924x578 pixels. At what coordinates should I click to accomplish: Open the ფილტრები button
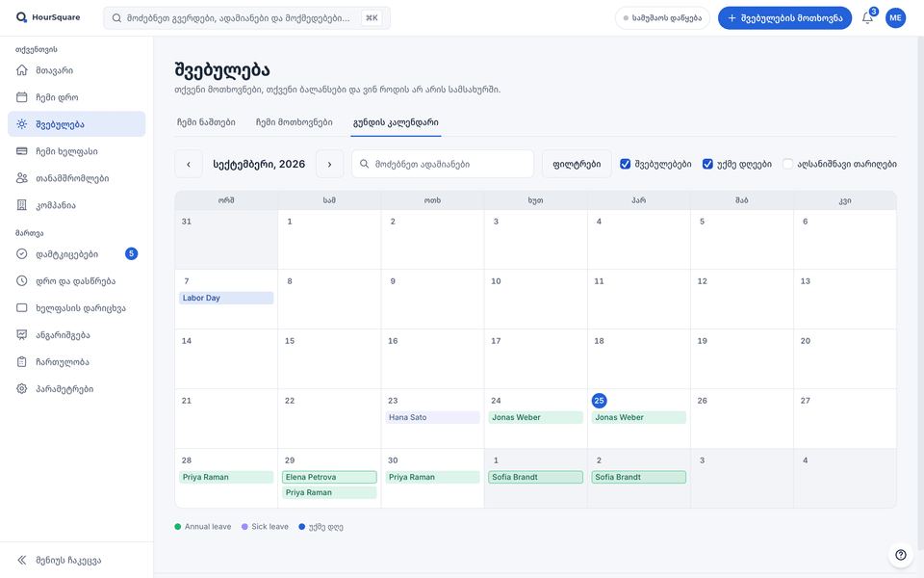(577, 164)
